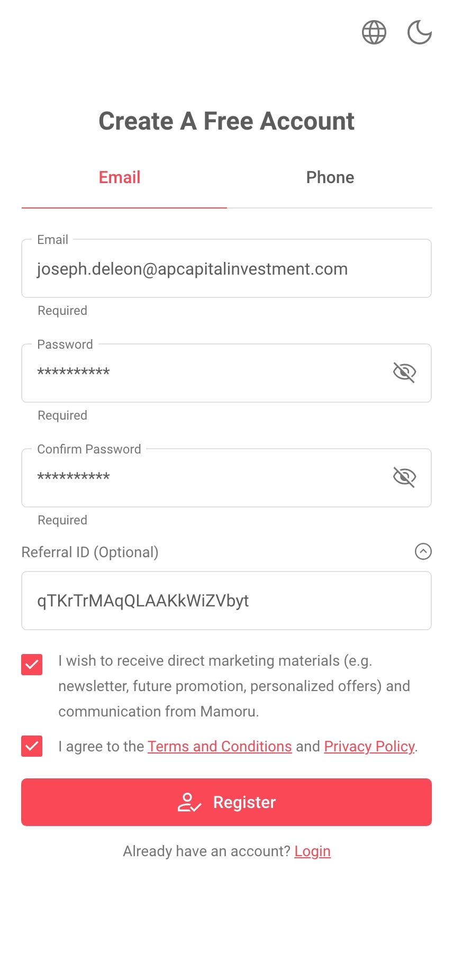Uncheck the agree to Terms checkbox

[x=32, y=746]
